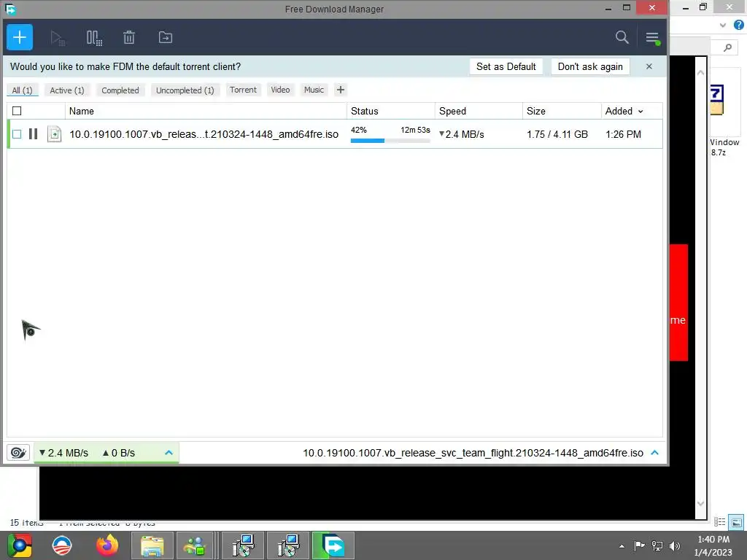Add a new filter tag with plus

click(341, 90)
